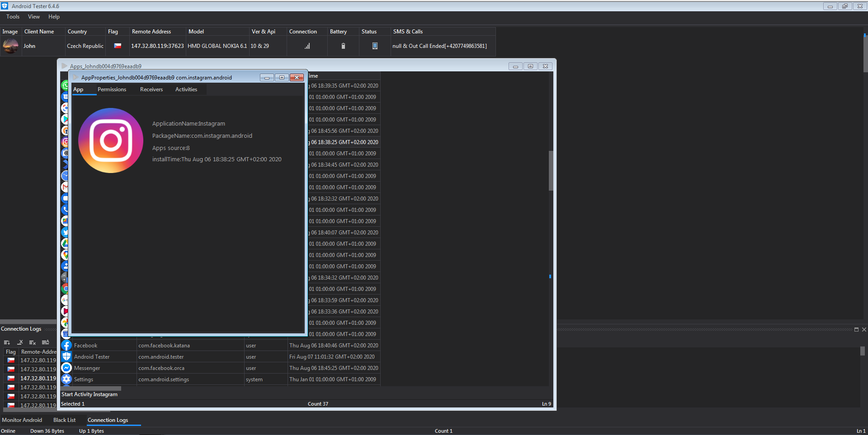Select the small Instagram icon in the apps list
868x435 pixels.
(x=65, y=142)
